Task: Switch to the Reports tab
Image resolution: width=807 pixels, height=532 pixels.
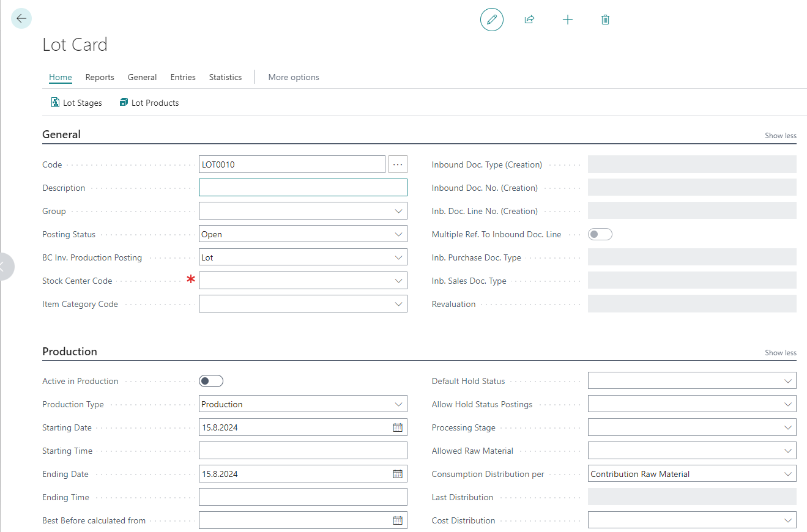Action: tap(100, 77)
